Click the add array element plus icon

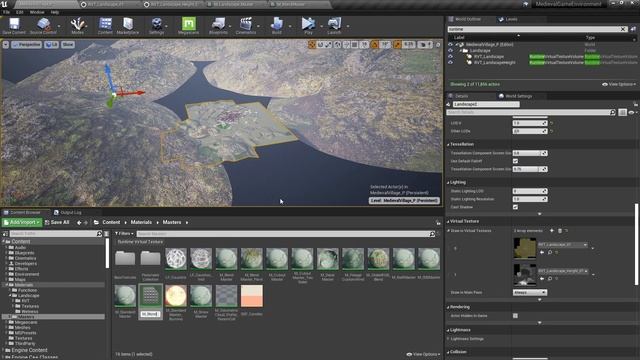(551, 231)
